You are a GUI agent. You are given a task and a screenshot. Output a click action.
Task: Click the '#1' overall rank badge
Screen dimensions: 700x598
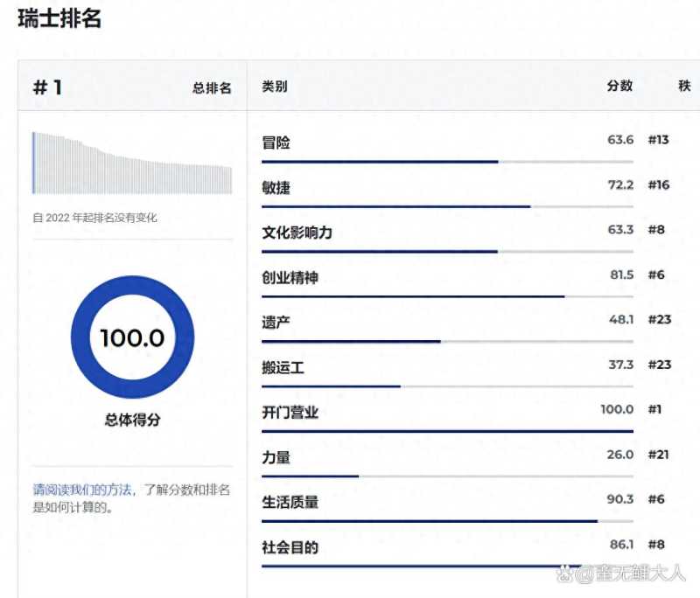(47, 87)
